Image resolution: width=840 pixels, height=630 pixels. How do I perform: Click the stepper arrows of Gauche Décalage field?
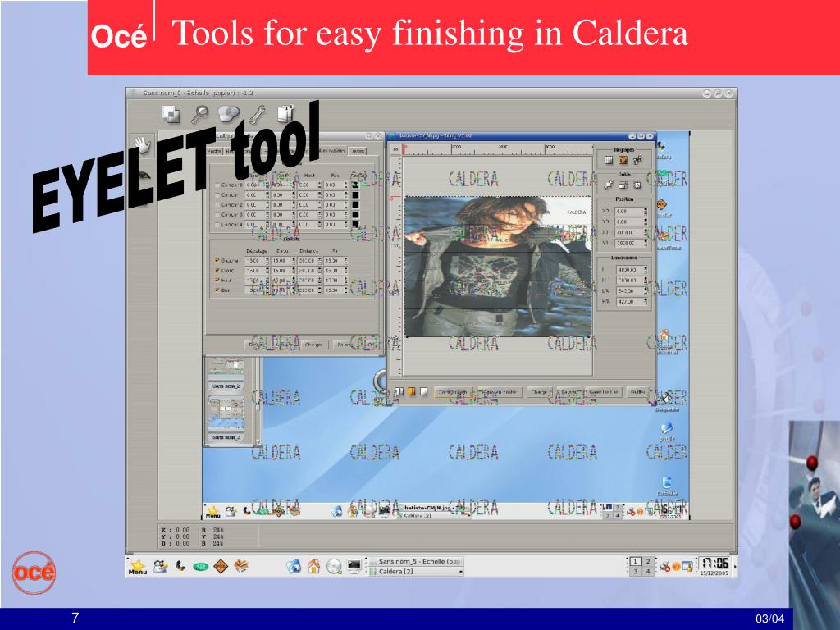tap(267, 261)
